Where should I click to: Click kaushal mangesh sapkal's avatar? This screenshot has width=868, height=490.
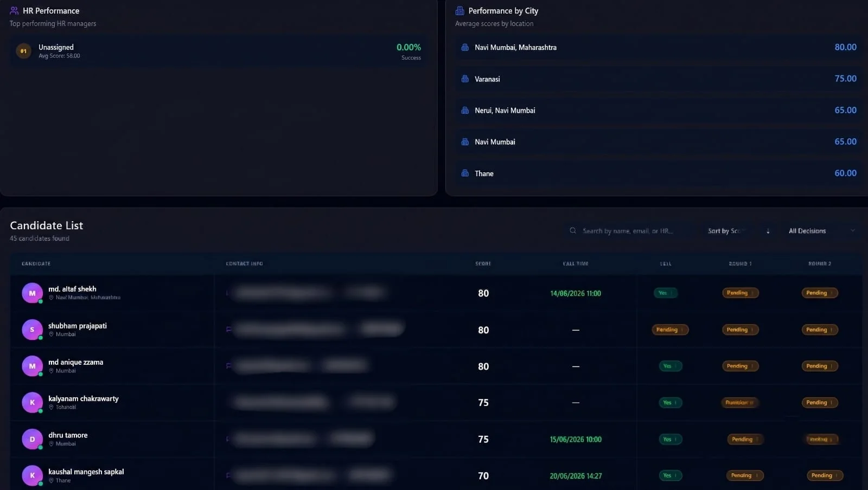[32, 475]
